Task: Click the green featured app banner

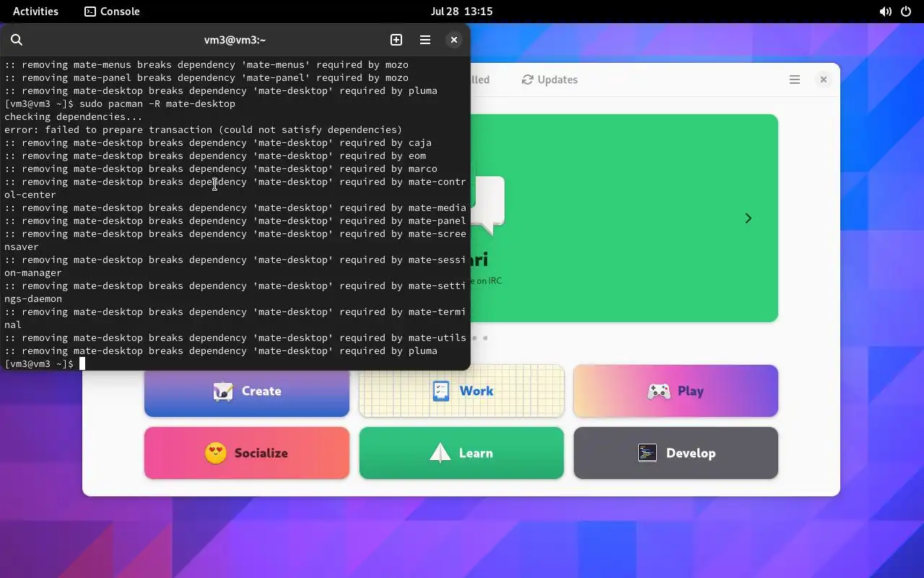Action: pyautogui.click(x=624, y=218)
